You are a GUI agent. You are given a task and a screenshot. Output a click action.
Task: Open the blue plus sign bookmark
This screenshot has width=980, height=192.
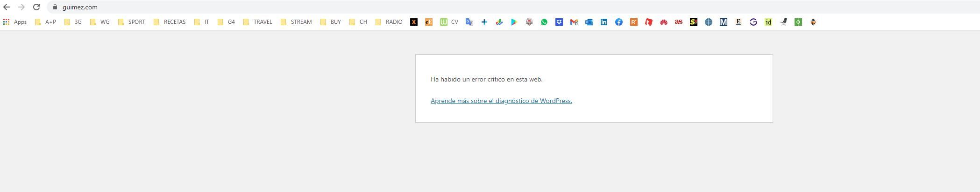click(x=484, y=22)
